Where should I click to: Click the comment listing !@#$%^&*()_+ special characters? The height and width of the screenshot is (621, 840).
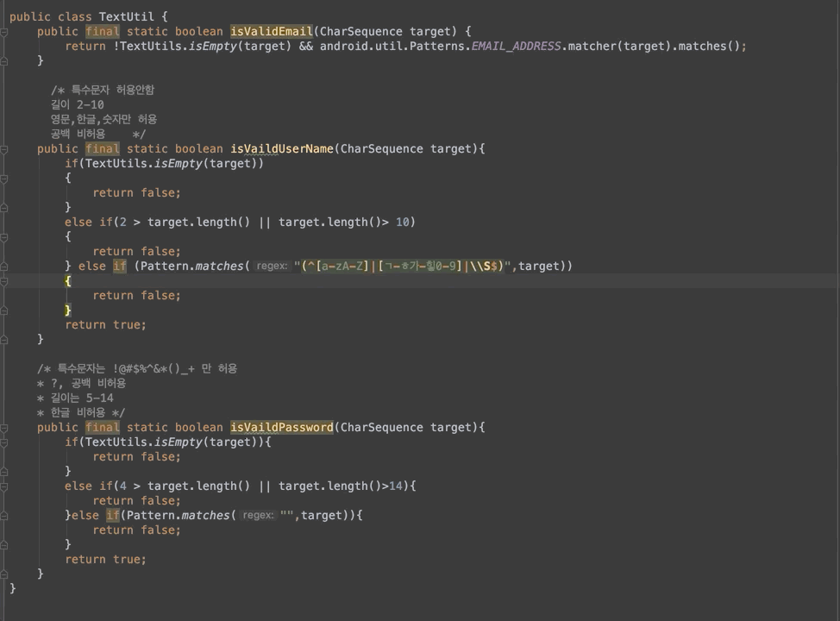pos(137,368)
